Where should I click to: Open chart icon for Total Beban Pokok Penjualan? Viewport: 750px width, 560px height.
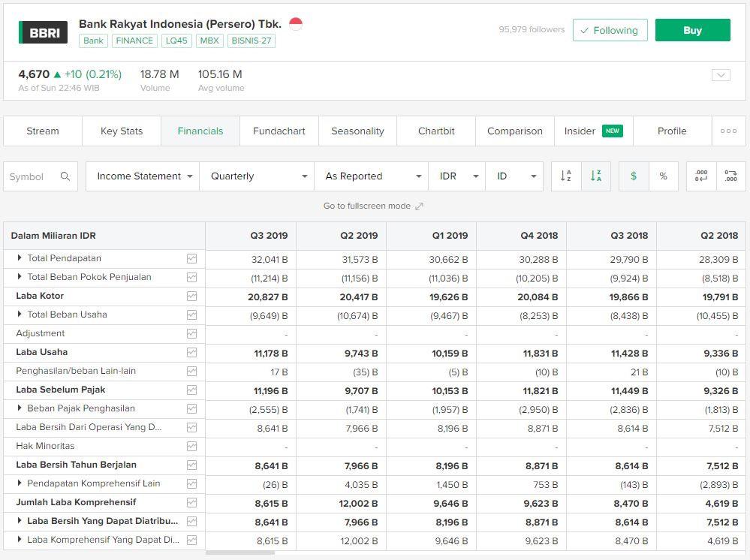click(x=191, y=277)
